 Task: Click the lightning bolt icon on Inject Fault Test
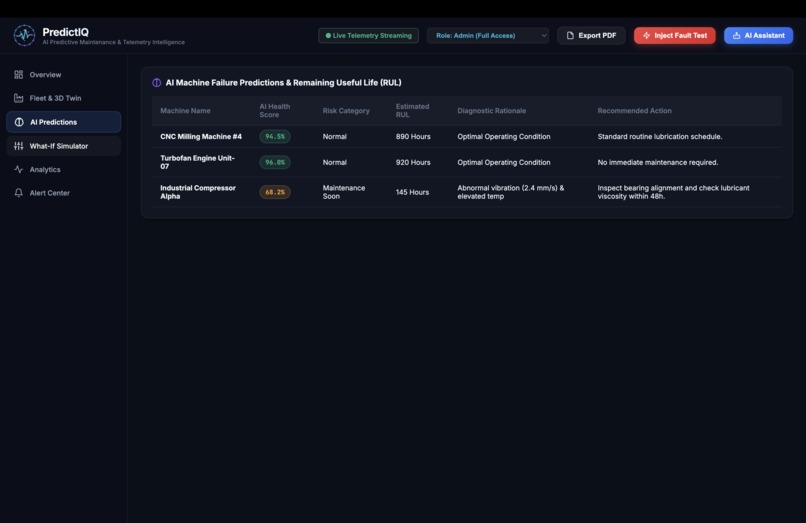coord(646,35)
